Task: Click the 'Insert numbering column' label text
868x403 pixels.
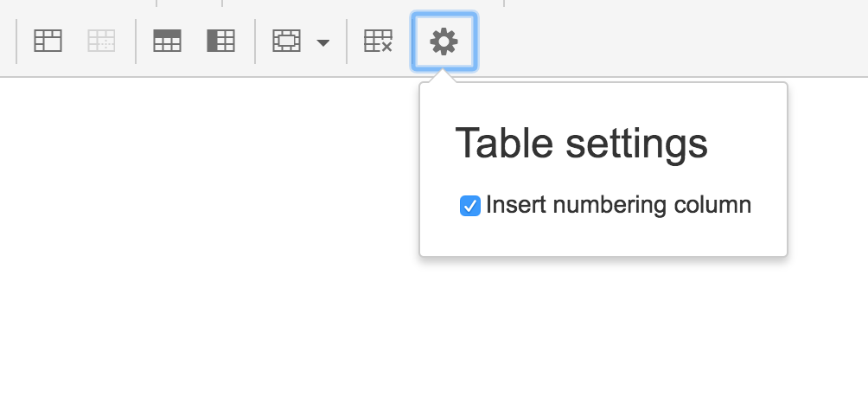Action: pyautogui.click(x=618, y=205)
